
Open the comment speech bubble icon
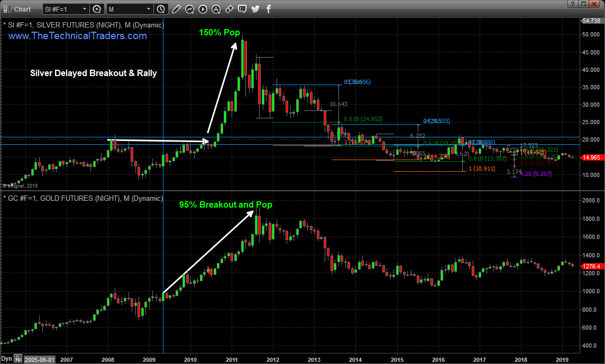click(x=242, y=9)
